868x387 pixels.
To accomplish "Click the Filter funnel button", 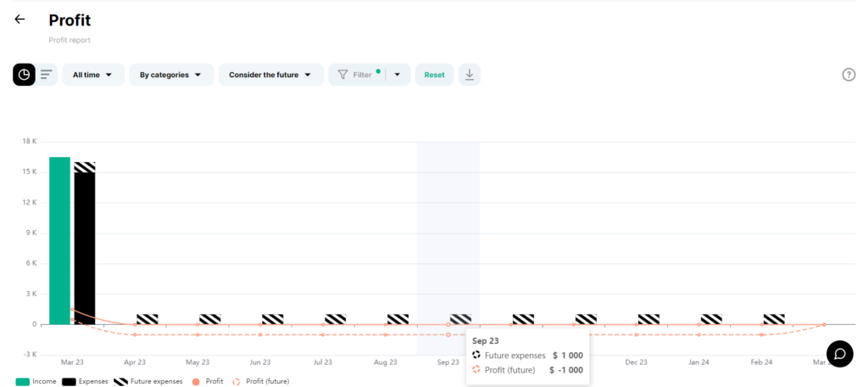I will pyautogui.click(x=357, y=75).
